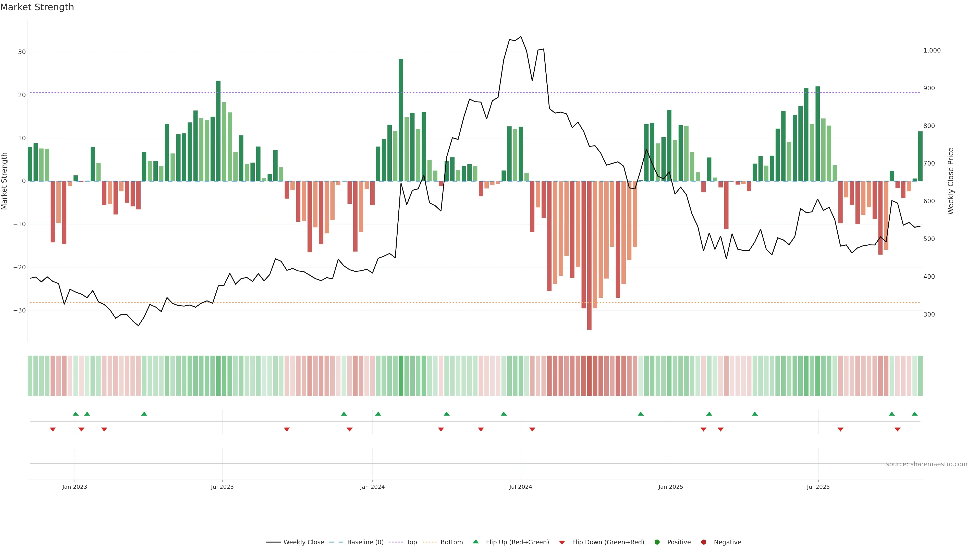Click first green flip-up marker near Jan 2023
The width and height of the screenshot is (980, 551).
[x=76, y=414]
